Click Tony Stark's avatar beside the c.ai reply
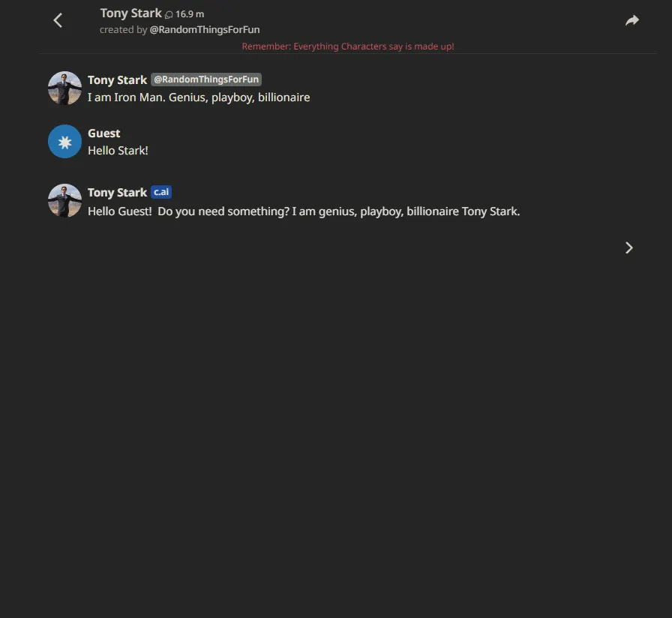This screenshot has width=672, height=618. click(x=64, y=200)
